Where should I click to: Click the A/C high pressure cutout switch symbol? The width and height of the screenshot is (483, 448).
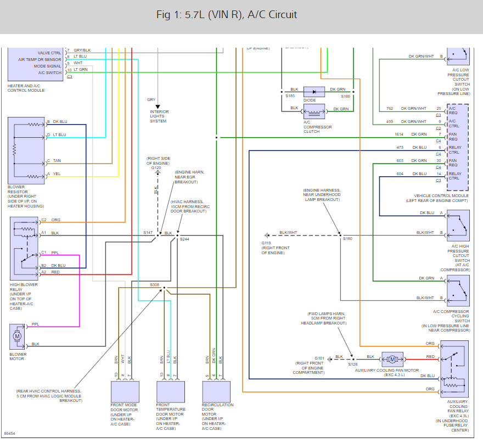click(x=458, y=226)
